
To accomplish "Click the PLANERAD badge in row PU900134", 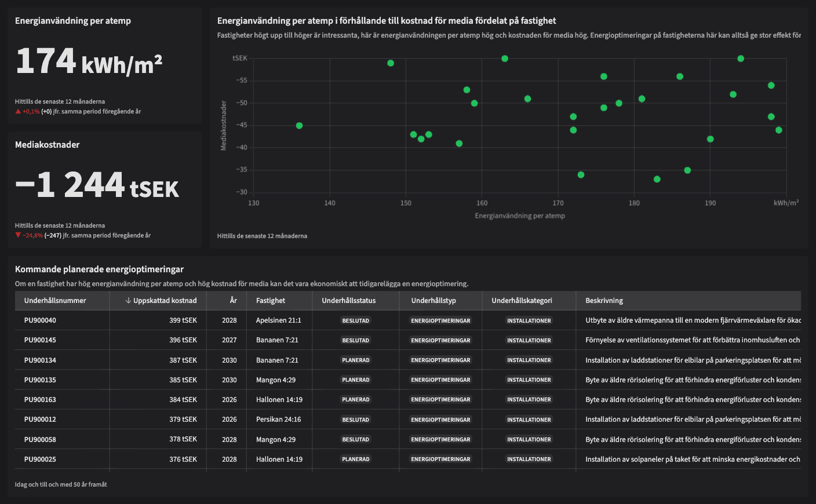I will [x=355, y=360].
